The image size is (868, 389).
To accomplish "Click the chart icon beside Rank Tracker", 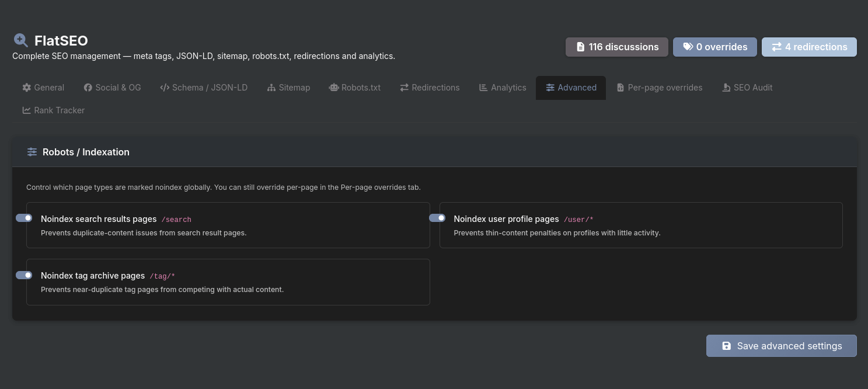I will tap(27, 110).
